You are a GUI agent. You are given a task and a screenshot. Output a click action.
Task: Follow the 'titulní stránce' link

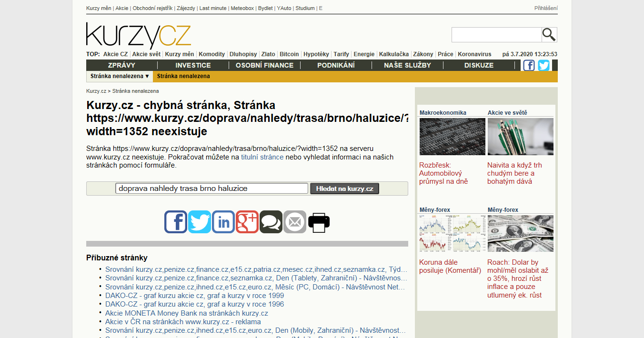tap(262, 157)
